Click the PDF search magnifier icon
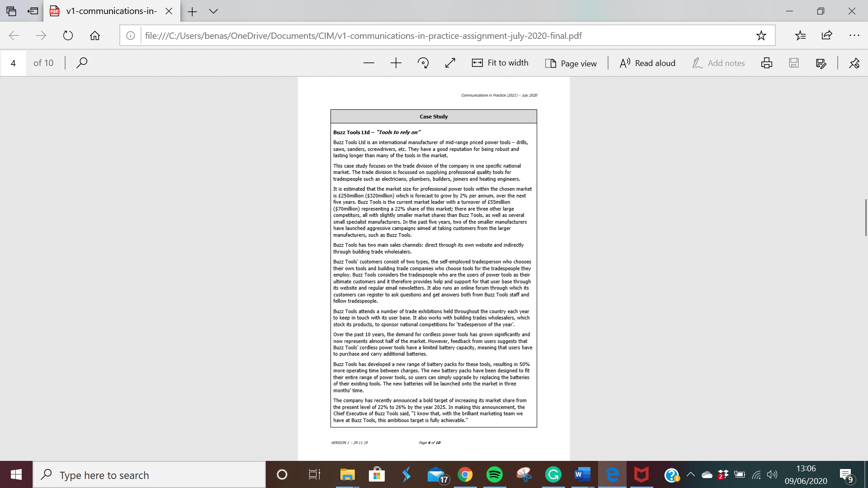The width and height of the screenshot is (868, 488). pos(82,63)
